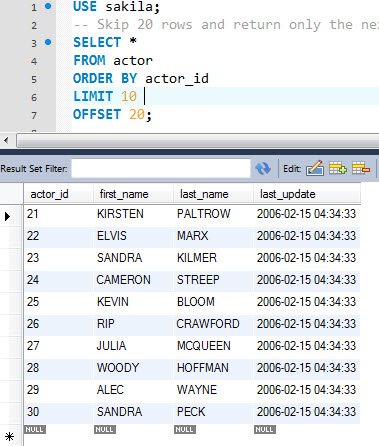The image size is (379, 446).
Task: Click the word sakila in editor
Action: (x=129, y=6)
